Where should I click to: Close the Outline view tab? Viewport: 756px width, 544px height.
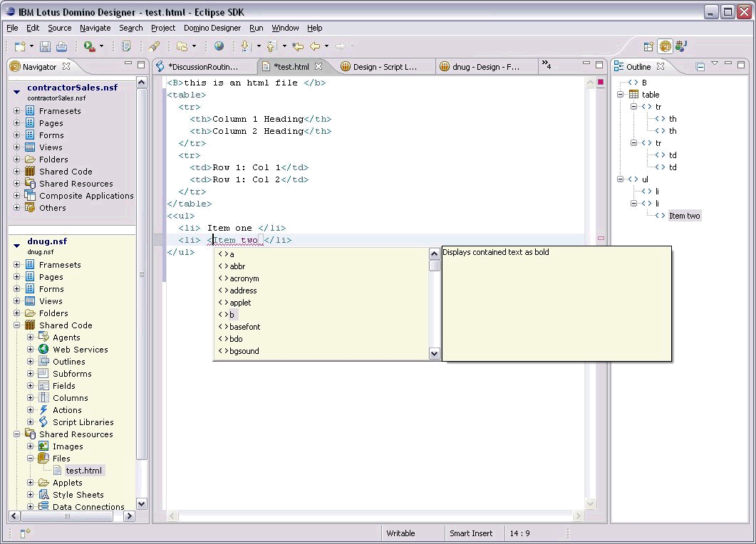click(661, 66)
